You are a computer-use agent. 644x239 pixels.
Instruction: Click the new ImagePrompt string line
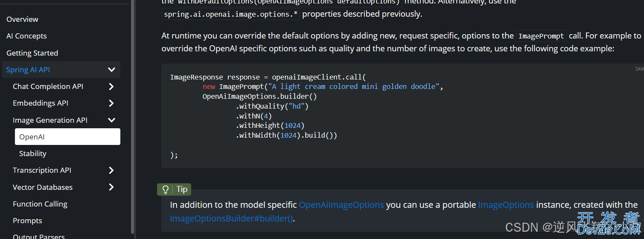(323, 87)
